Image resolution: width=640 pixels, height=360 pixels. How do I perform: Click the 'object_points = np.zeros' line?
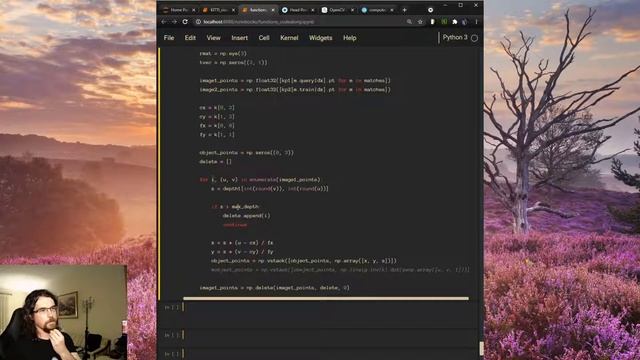pyautogui.click(x=247, y=153)
